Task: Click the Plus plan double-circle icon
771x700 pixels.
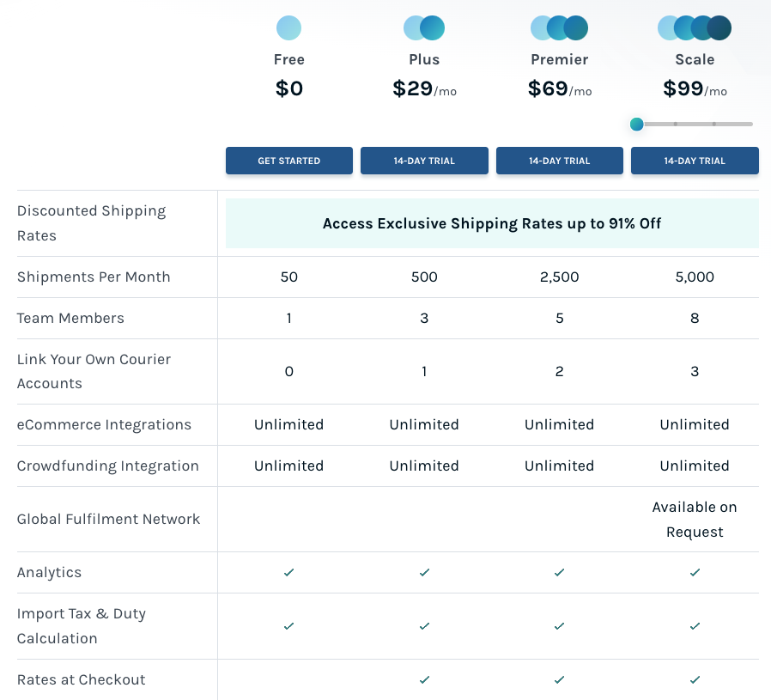Action: click(424, 28)
